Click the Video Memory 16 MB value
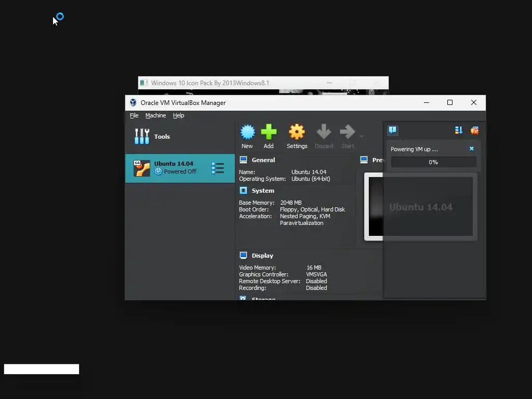Viewport: 532px width, 399px height. [314, 268]
